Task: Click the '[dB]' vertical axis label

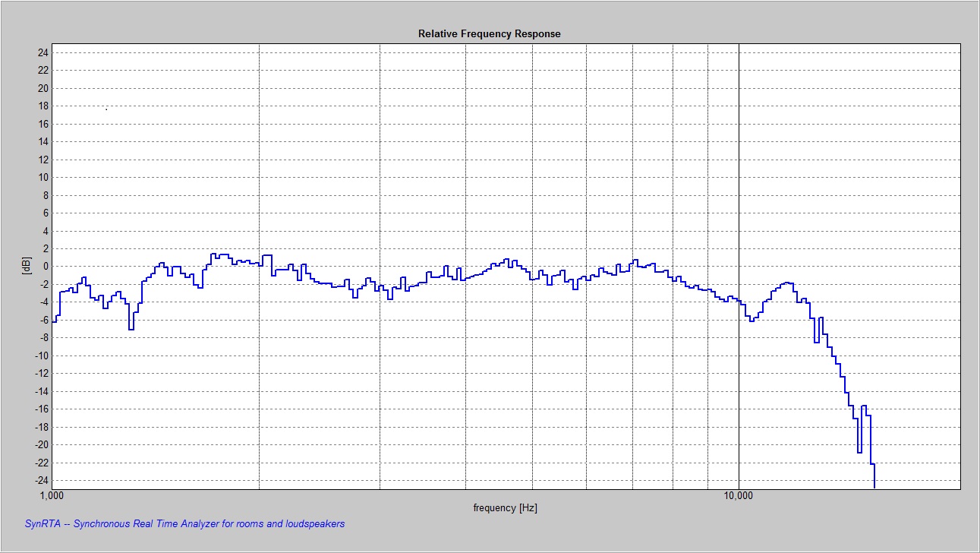Action: click(27, 266)
